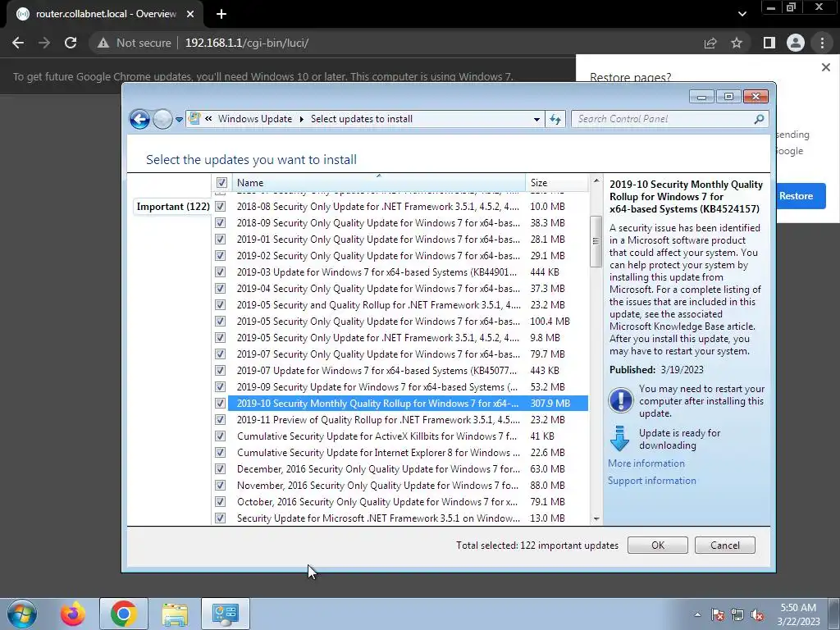Open the More information link
Screen dimensions: 840x630
646,463
